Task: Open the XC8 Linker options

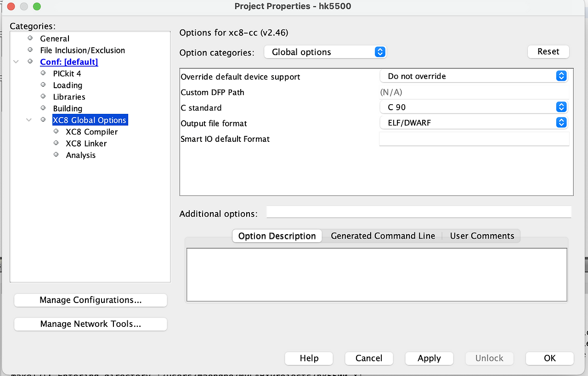Action: pyautogui.click(x=87, y=143)
